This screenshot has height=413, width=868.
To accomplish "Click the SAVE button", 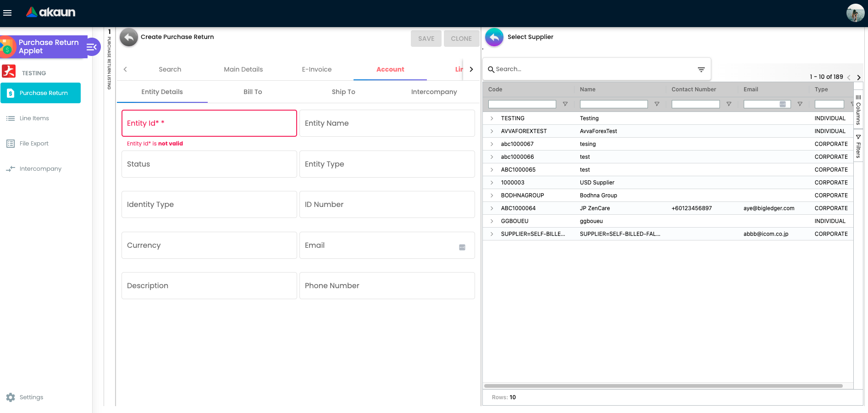I will click(426, 39).
